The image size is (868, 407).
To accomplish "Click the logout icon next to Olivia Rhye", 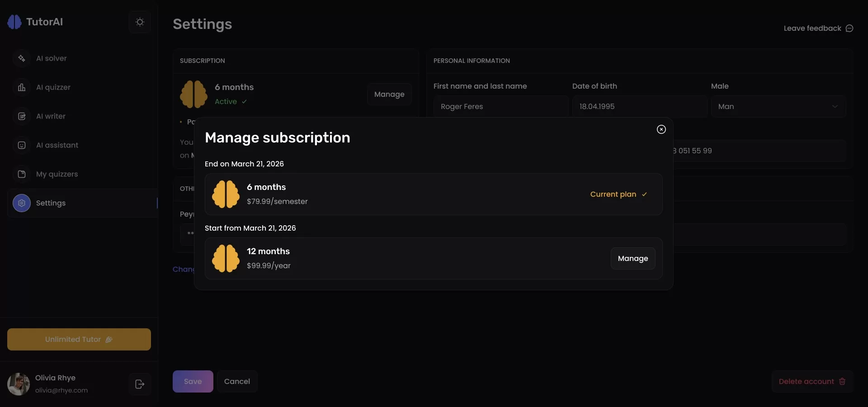I will [140, 384].
